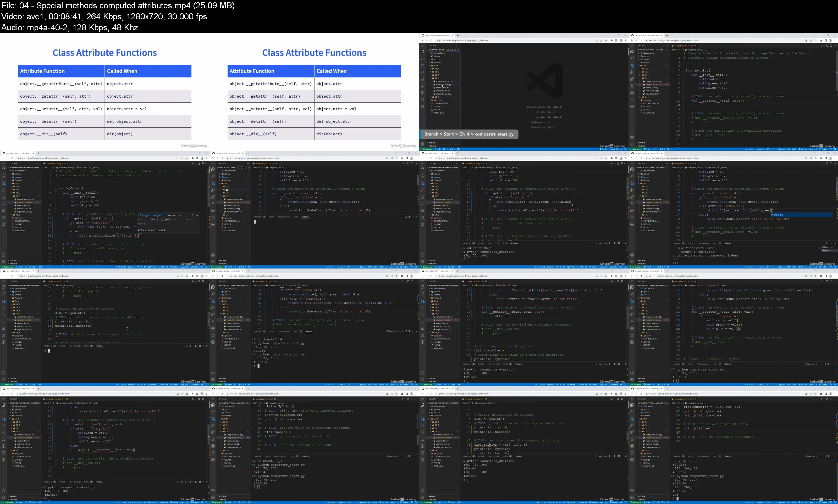Image resolution: width=838 pixels, height=504 pixels.
Task: Welcome-screen frame: expand the Ch_5 folder
Action: click(443, 97)
